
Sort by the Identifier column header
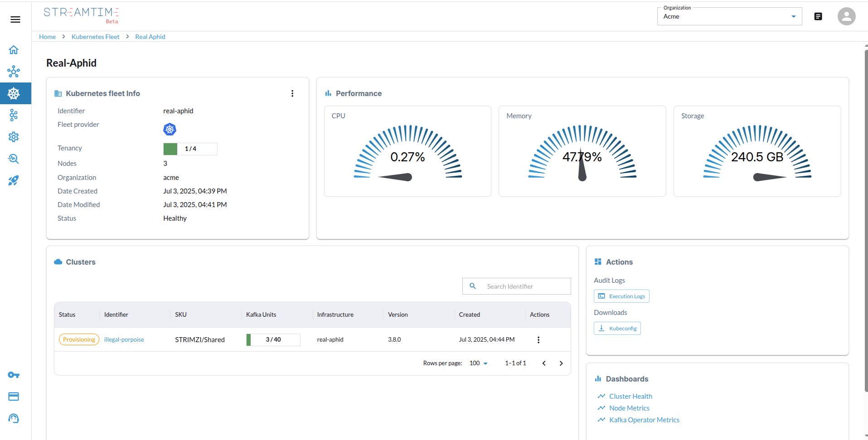[x=116, y=315]
